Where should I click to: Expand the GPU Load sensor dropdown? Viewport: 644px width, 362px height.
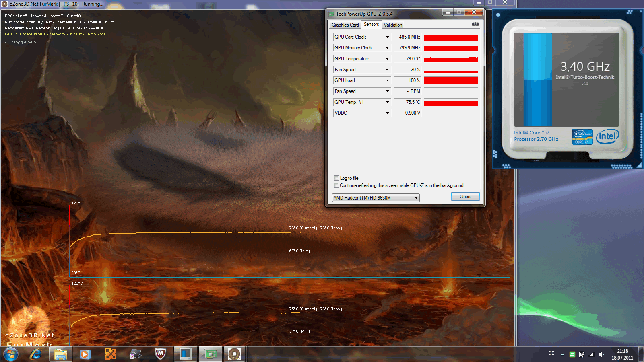tap(387, 80)
